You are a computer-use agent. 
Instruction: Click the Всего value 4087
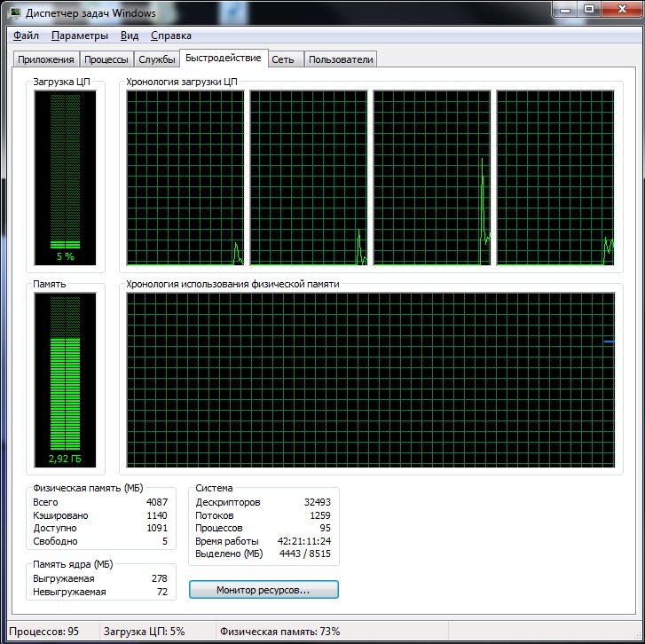tap(157, 502)
